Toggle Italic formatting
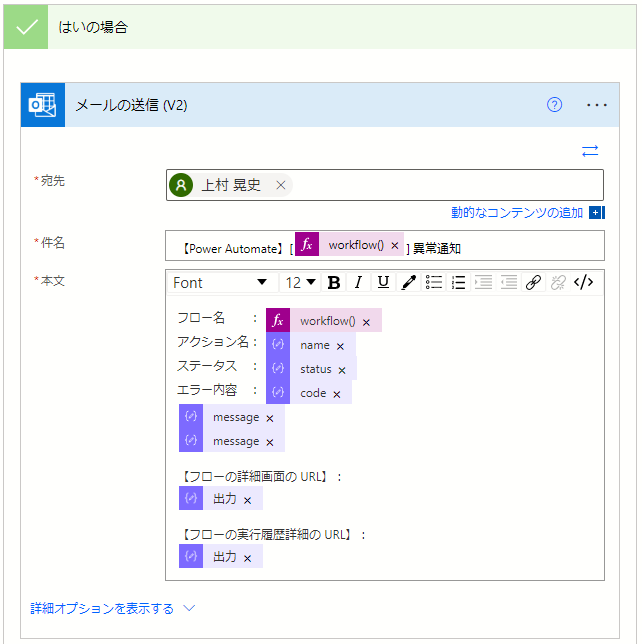Viewport: 642px width, 644px height. click(x=358, y=283)
